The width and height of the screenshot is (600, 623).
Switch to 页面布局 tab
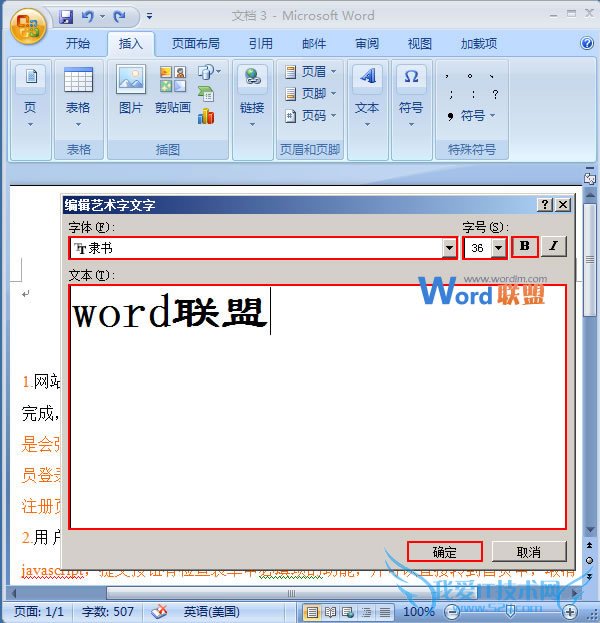195,43
